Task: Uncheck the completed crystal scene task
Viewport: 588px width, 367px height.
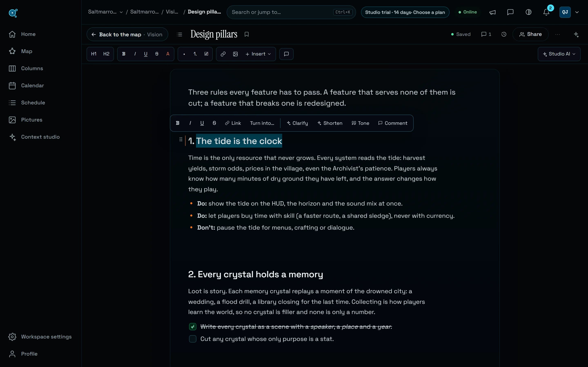Action: point(193,327)
